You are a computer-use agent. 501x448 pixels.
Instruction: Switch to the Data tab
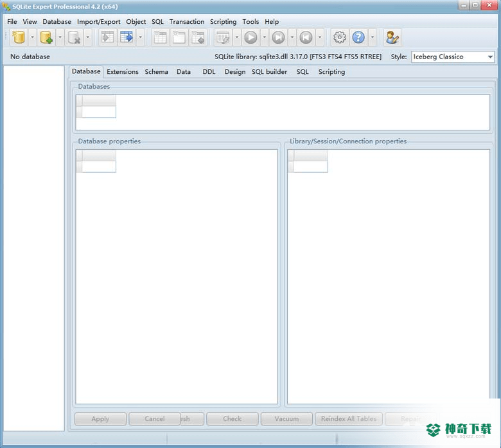click(184, 72)
